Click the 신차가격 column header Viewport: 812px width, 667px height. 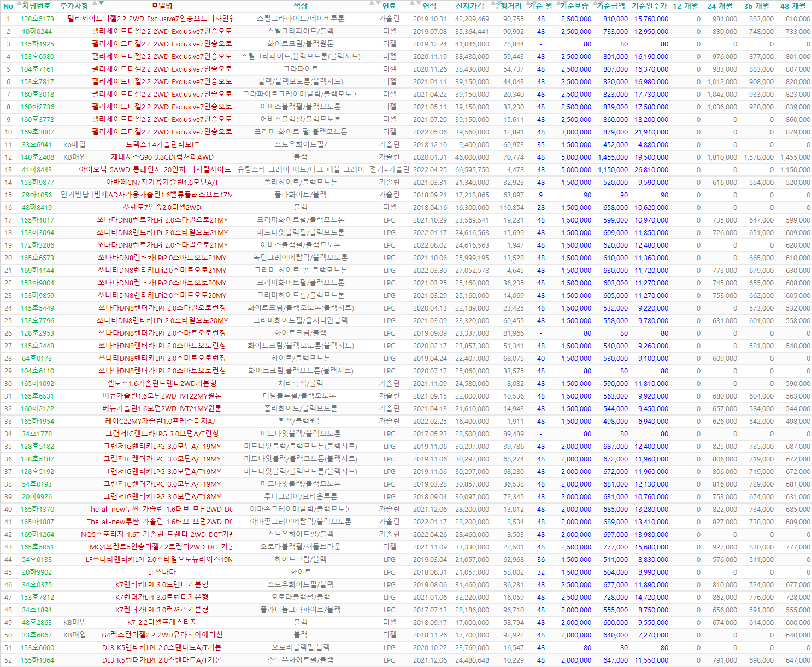[470, 6]
